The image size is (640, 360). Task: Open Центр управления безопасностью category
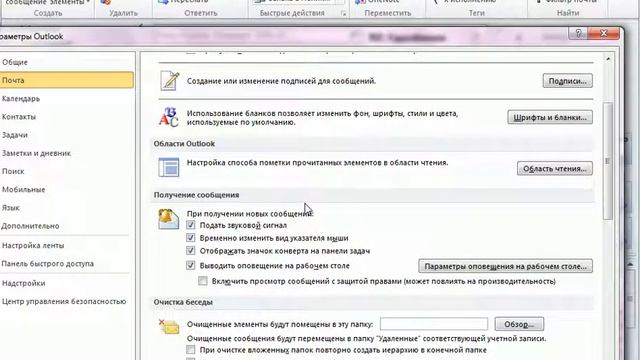[67, 301]
